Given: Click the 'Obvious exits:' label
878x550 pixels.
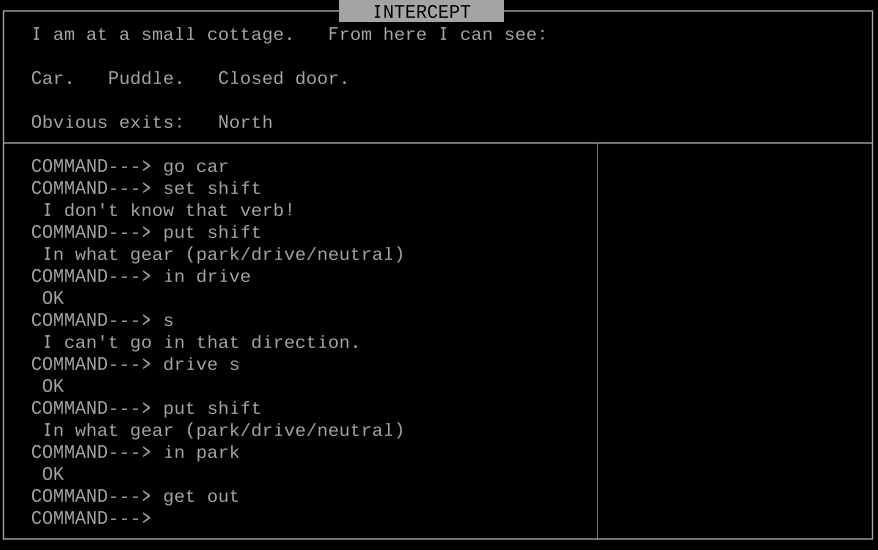Looking at the screenshot, I should pos(107,122).
